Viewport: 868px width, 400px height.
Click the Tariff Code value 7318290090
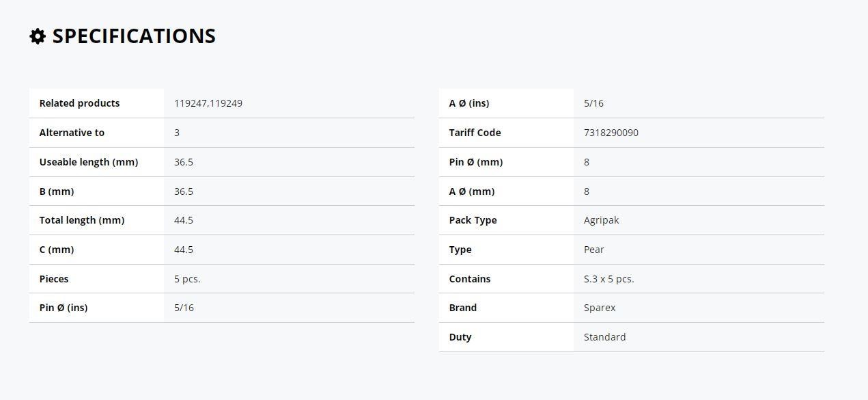coord(611,133)
